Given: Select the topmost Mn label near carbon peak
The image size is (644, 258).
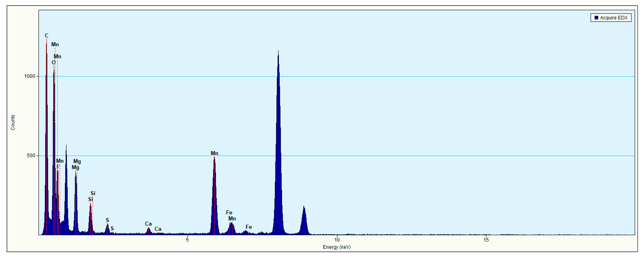Looking at the screenshot, I should (x=55, y=44).
